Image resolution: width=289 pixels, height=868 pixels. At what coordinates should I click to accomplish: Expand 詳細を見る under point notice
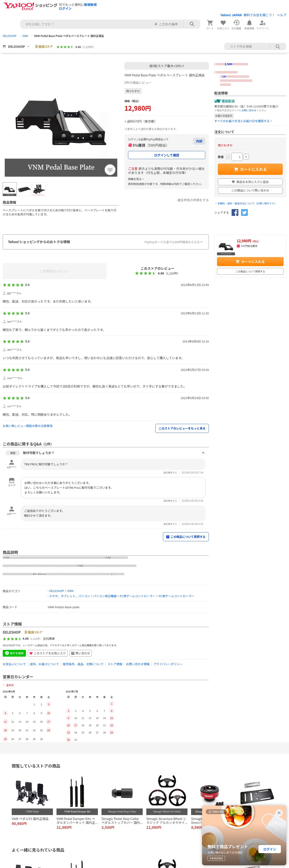[136, 179]
